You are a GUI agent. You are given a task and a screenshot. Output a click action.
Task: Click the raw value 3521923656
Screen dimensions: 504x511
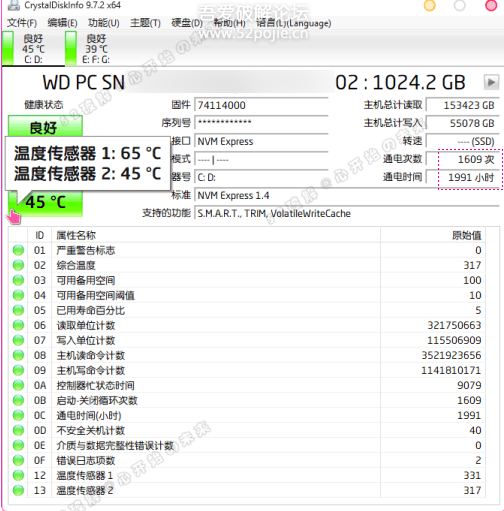point(451,355)
